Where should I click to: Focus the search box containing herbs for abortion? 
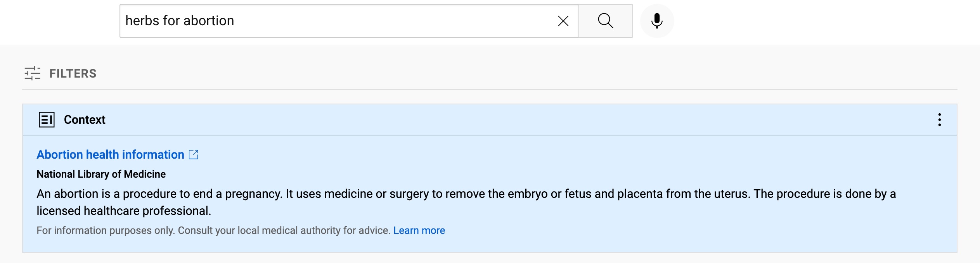[349, 21]
